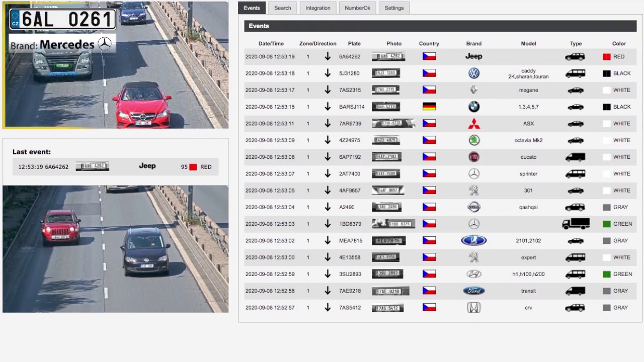
Task: Click model text 'qashqai'
Action: coord(528,207)
